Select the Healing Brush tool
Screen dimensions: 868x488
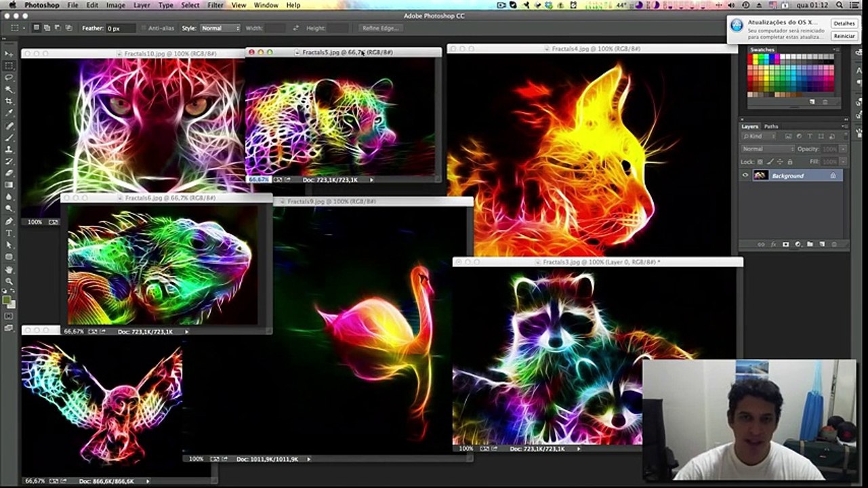point(9,126)
